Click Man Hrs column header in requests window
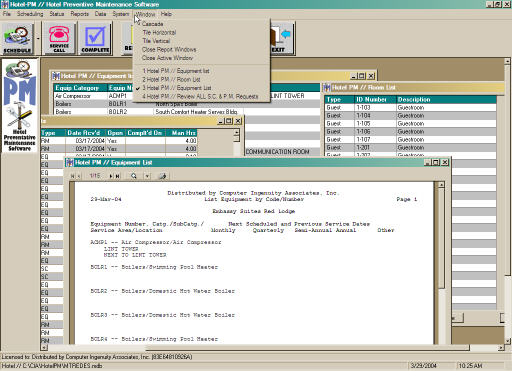The image size is (512, 371). [x=181, y=133]
